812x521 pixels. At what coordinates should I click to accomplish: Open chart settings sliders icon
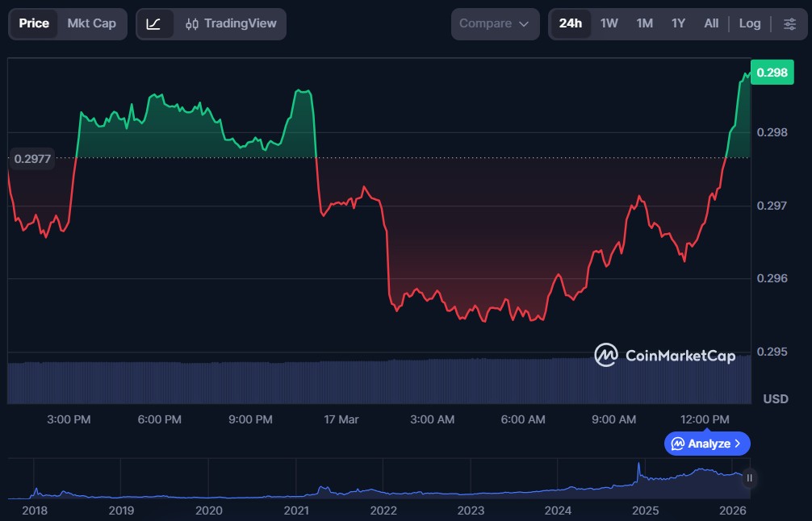(x=789, y=23)
